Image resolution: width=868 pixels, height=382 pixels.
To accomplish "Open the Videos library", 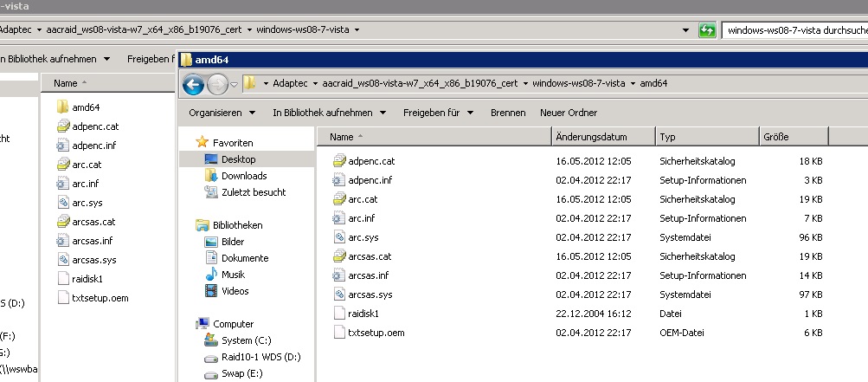I will pyautogui.click(x=235, y=291).
